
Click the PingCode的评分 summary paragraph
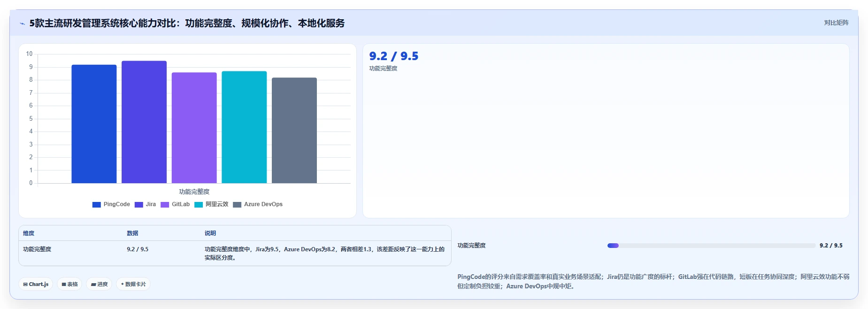pos(653,281)
